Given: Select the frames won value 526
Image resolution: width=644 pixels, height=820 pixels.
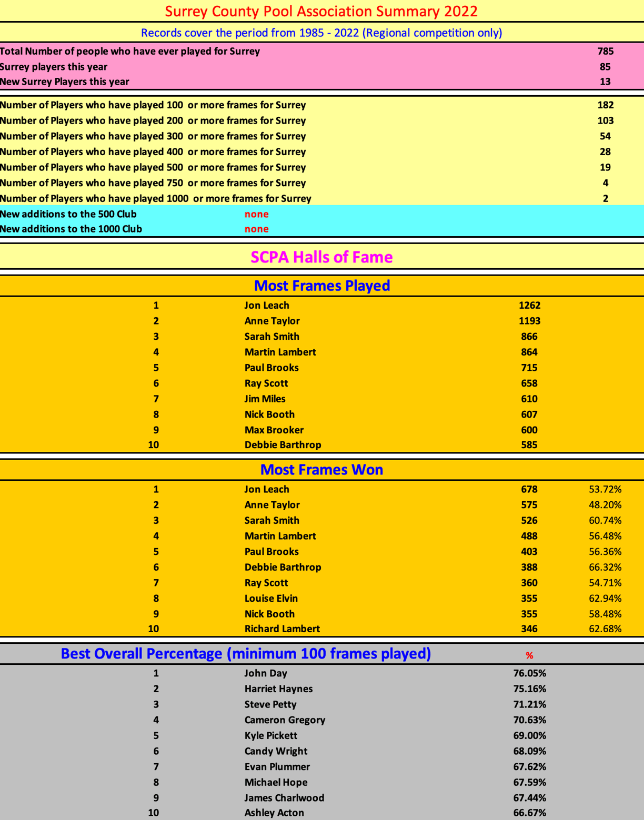Looking at the screenshot, I should click(529, 521).
